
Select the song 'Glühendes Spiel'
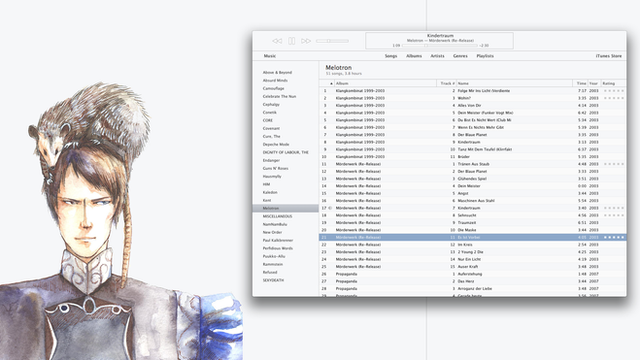click(473, 179)
